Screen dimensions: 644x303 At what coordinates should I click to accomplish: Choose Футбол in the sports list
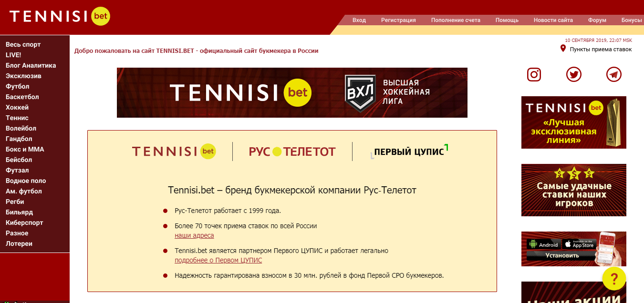point(18,86)
